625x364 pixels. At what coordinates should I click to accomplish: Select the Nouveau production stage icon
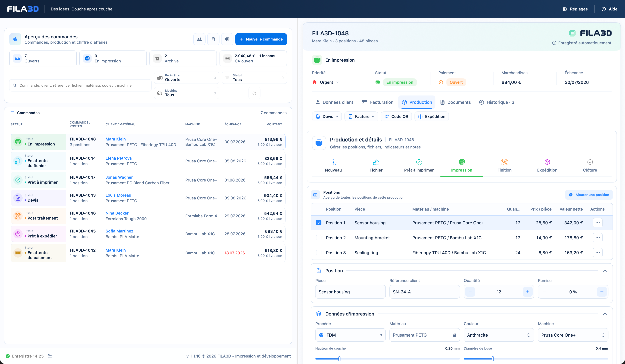(333, 162)
